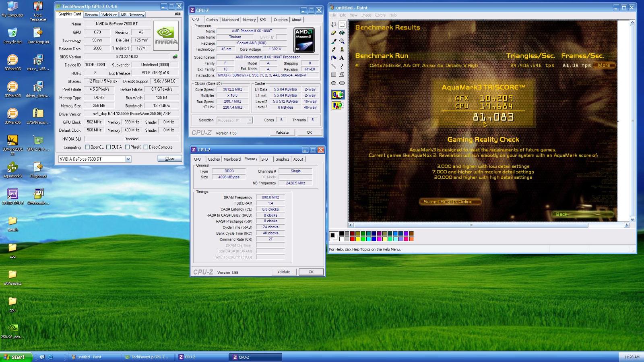Pick the bright green color swatch in Paint
Image resolution: width=644 pixels, height=362 pixels.
pyautogui.click(x=363, y=239)
